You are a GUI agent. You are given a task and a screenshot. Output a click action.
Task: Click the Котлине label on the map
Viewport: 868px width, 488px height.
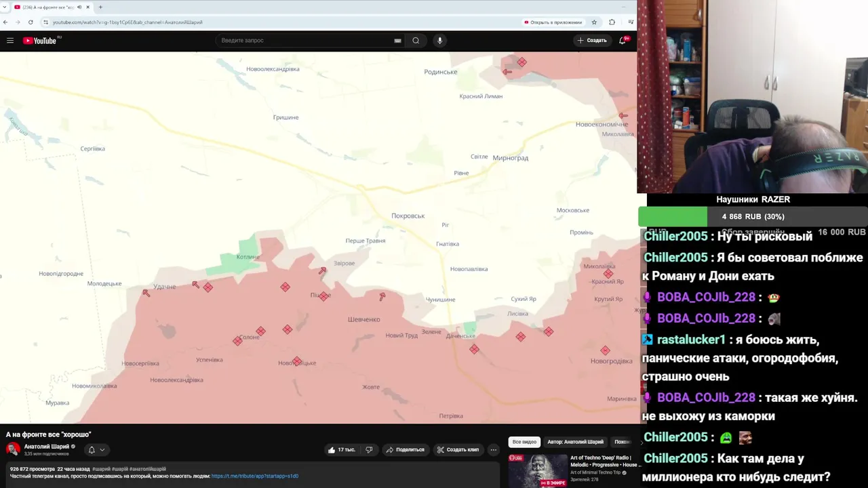click(248, 257)
